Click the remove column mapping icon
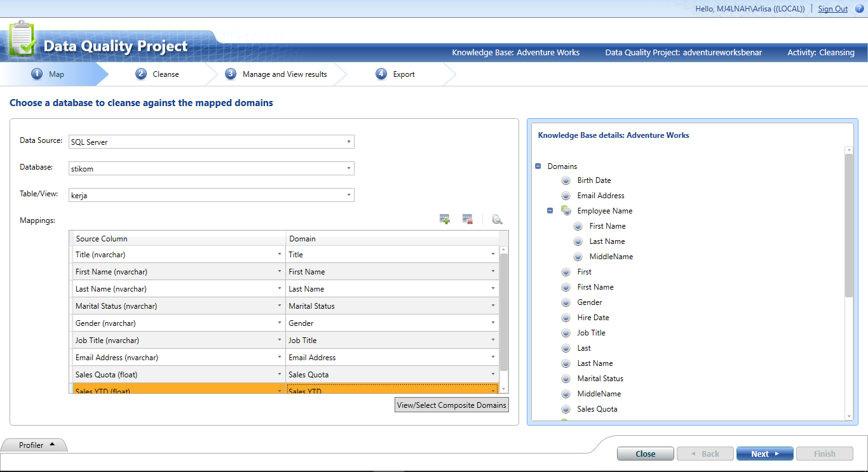This screenshot has width=868, height=472. pyautogui.click(x=467, y=219)
